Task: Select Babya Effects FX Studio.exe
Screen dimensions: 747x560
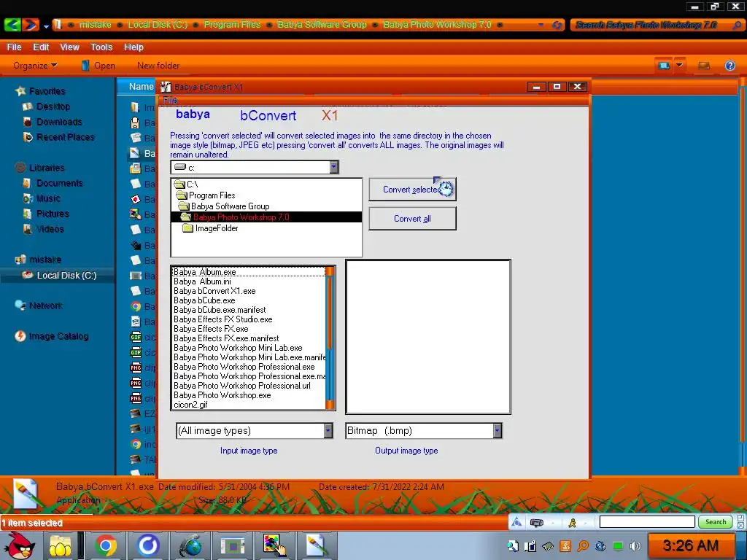Action: click(223, 319)
